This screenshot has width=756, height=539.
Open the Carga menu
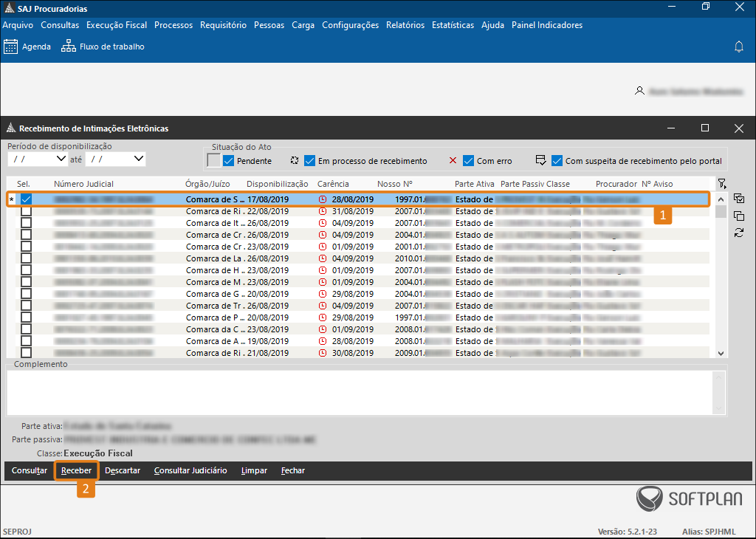(303, 25)
